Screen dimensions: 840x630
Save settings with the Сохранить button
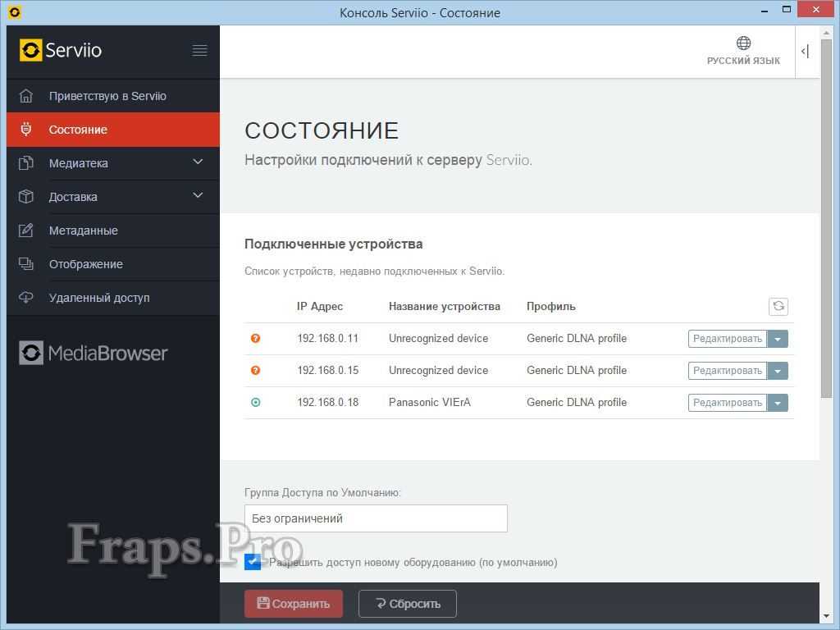pyautogui.click(x=294, y=604)
